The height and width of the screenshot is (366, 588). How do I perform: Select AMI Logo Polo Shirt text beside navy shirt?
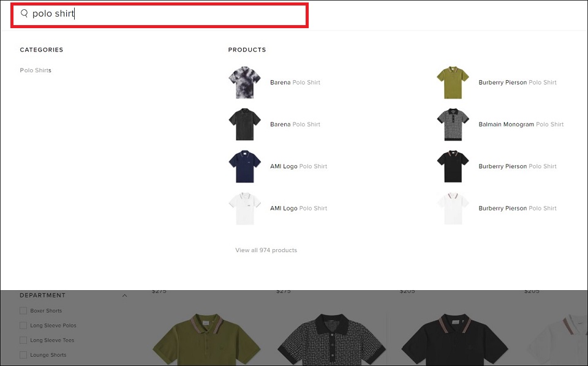(298, 166)
